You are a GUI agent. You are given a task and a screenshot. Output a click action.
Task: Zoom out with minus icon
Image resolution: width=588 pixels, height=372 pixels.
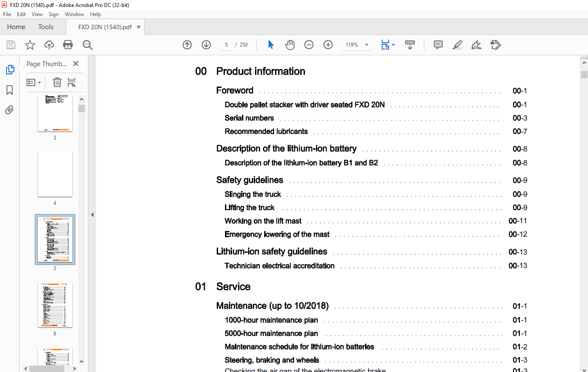click(x=309, y=45)
